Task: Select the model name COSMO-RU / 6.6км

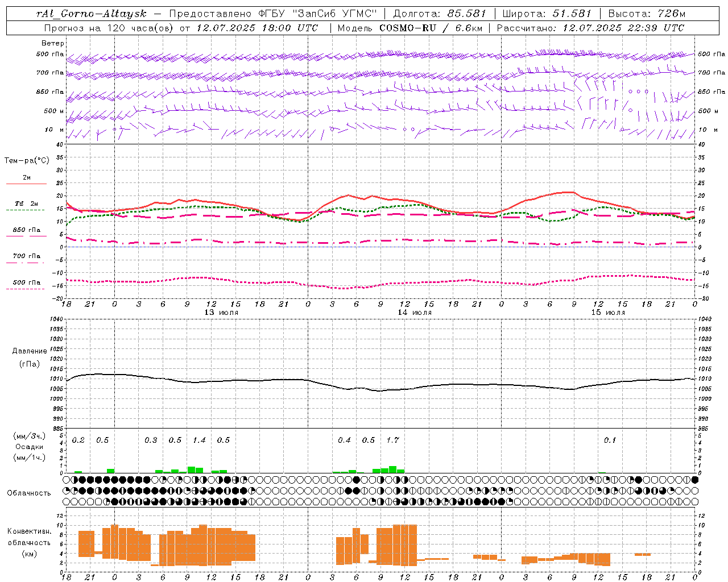Action: click(x=431, y=28)
